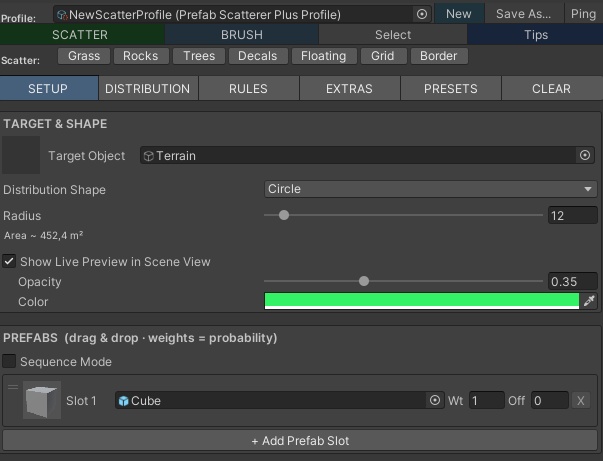The height and width of the screenshot is (461, 603).
Task: Click the Opacity slider handle
Action: [x=364, y=281]
